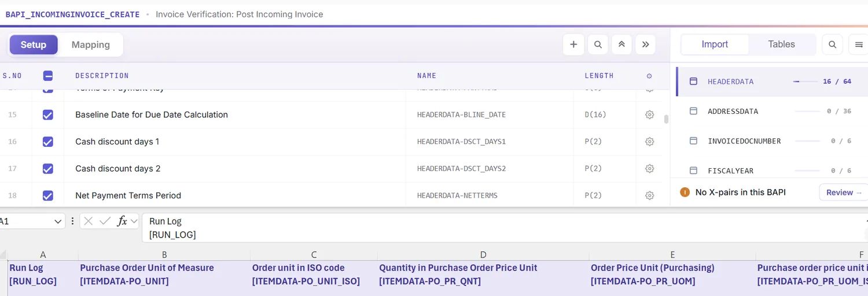
Task: Click the INVOICEDOCNUMBER structure icon
Action: point(693,141)
